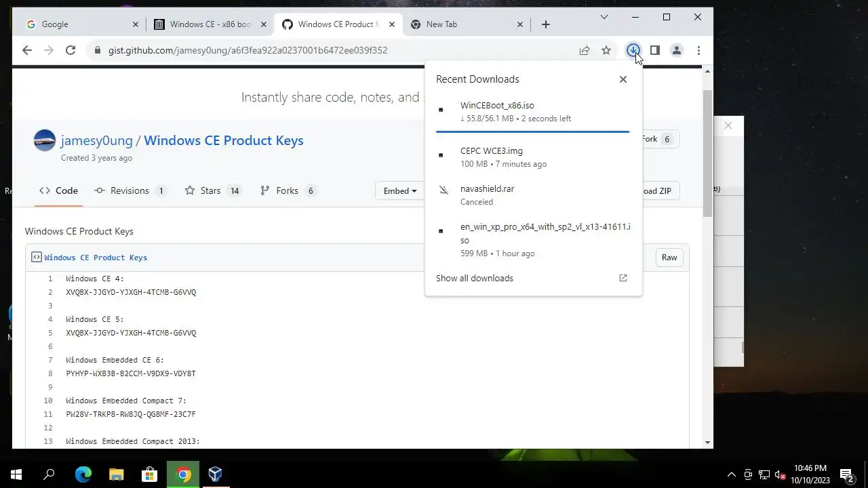This screenshot has width=868, height=488.
Task: View the Raw gist file
Action: pyautogui.click(x=669, y=258)
